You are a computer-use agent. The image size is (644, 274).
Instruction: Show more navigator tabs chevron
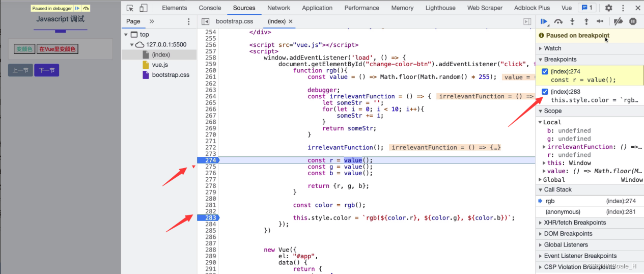point(152,21)
